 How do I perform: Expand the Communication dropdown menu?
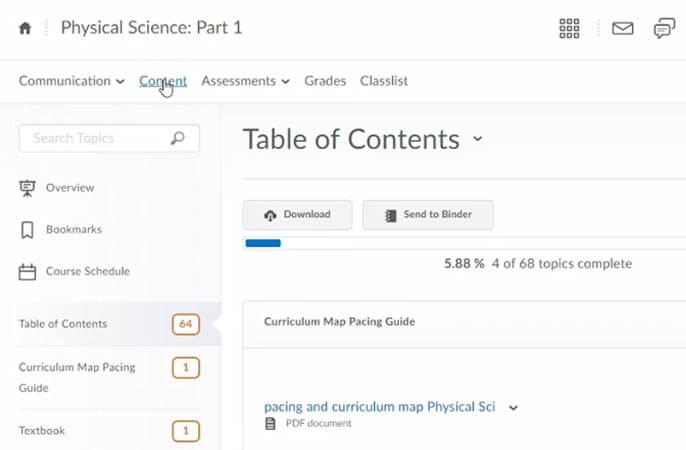point(71,81)
